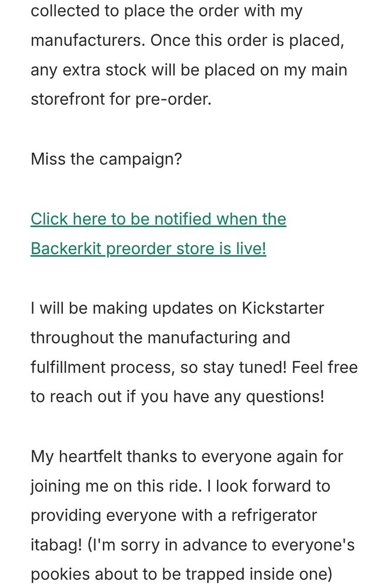Click 'to reach out if you have any questions!'
Viewport: 390px width, 588px height.
pos(176,397)
